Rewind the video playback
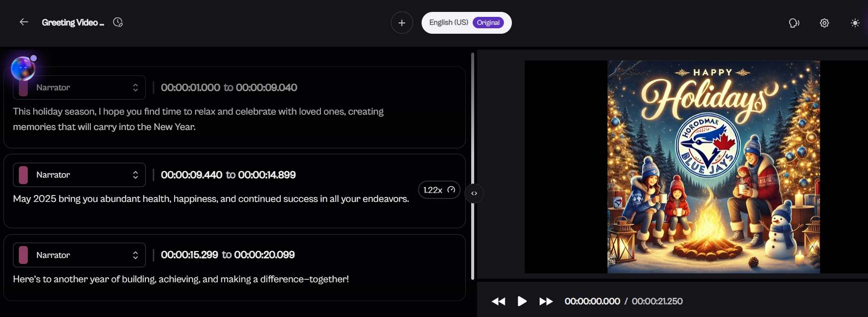Image resolution: width=868 pixels, height=317 pixels. coord(498,301)
